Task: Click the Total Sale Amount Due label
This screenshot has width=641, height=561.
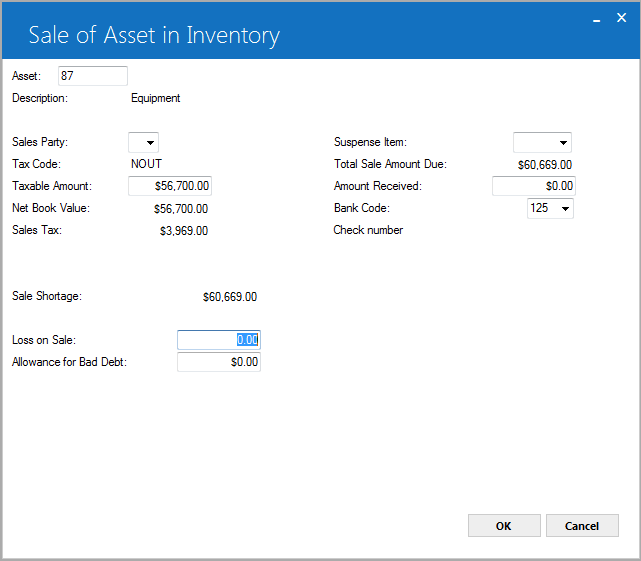Action: click(390, 164)
